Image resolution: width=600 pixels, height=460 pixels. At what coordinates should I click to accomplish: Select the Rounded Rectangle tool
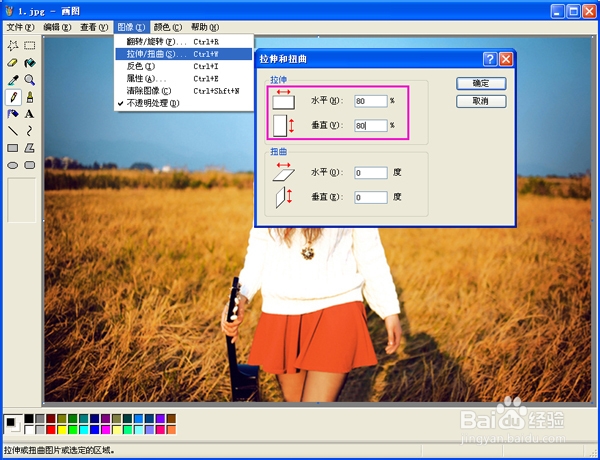(x=29, y=165)
